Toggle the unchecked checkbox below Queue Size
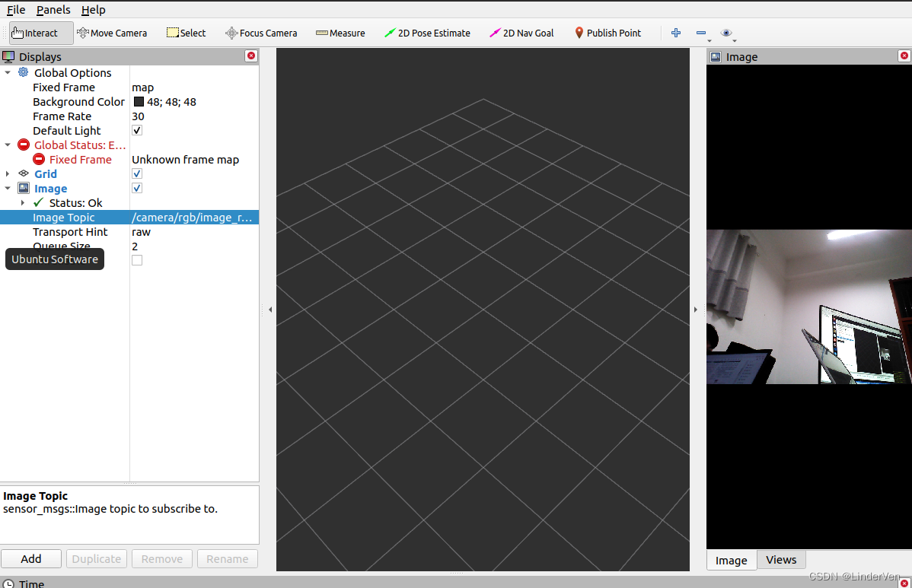The width and height of the screenshot is (912, 588). tap(137, 260)
